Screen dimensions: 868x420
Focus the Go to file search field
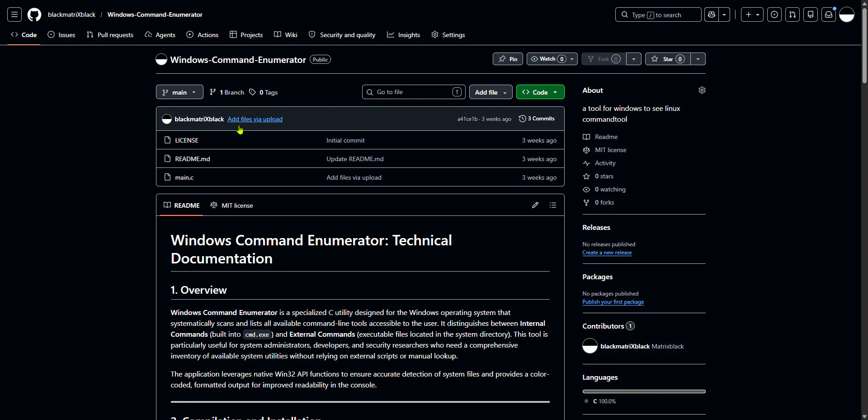[x=414, y=92]
